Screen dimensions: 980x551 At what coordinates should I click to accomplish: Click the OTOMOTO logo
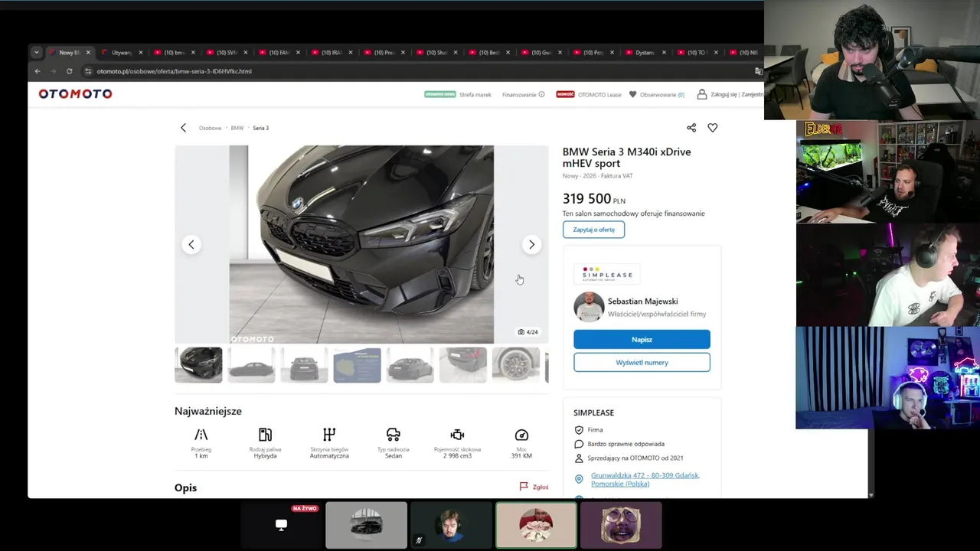pos(75,94)
